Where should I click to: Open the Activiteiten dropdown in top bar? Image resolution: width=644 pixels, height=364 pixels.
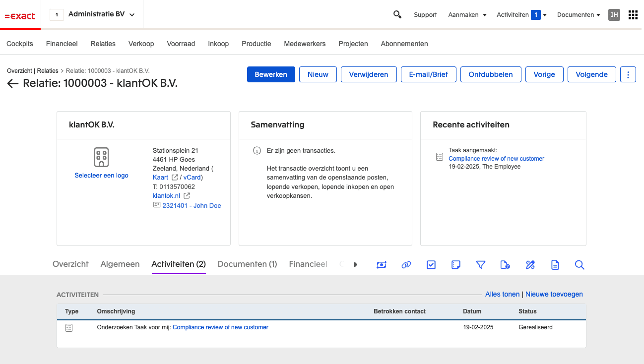pyautogui.click(x=521, y=15)
